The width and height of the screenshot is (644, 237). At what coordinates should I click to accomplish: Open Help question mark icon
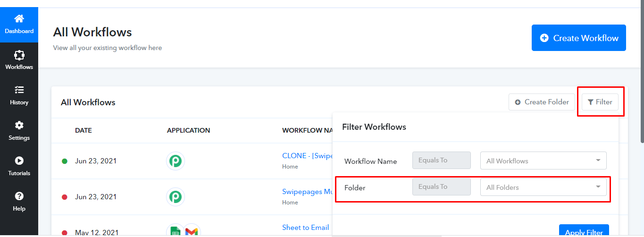click(x=19, y=196)
